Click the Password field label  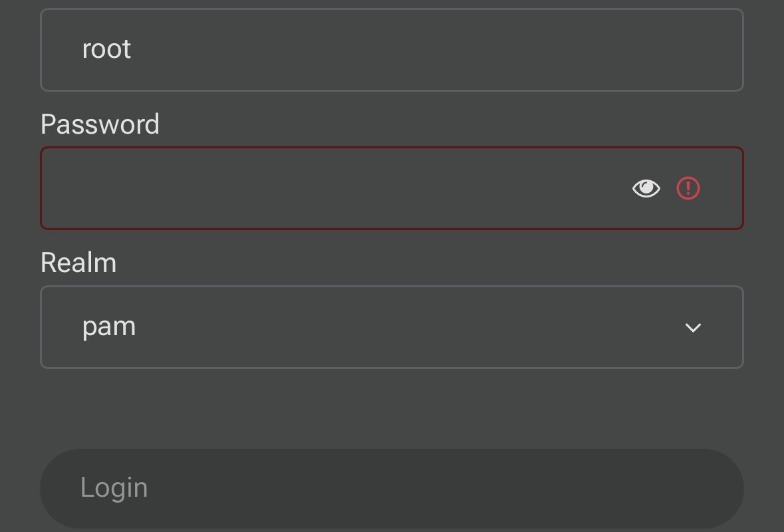(x=100, y=124)
